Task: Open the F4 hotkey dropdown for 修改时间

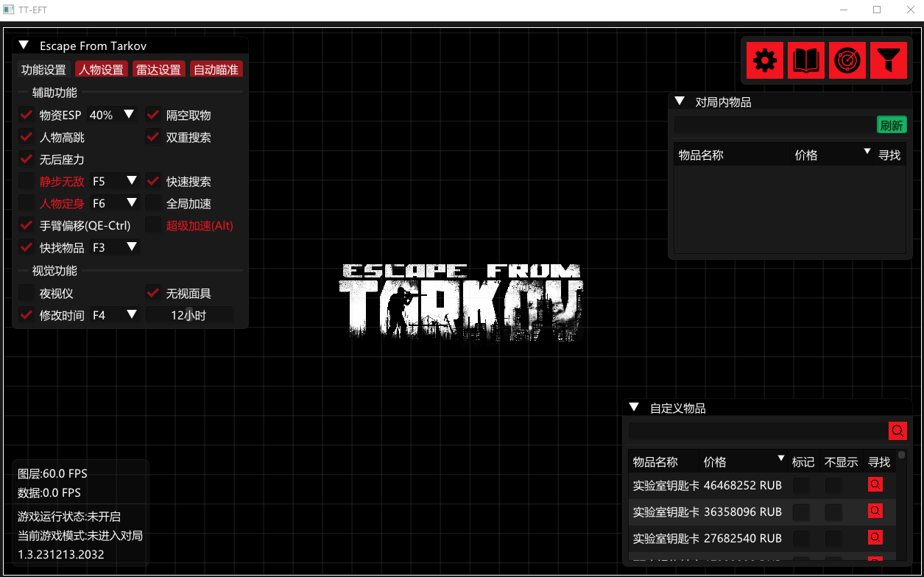Action: (114, 315)
